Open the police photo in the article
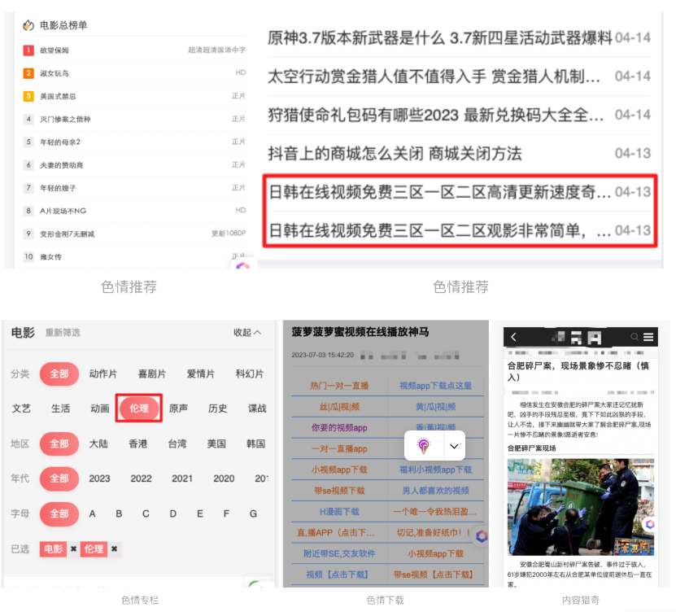The height and width of the screenshot is (616, 676). pos(581,507)
